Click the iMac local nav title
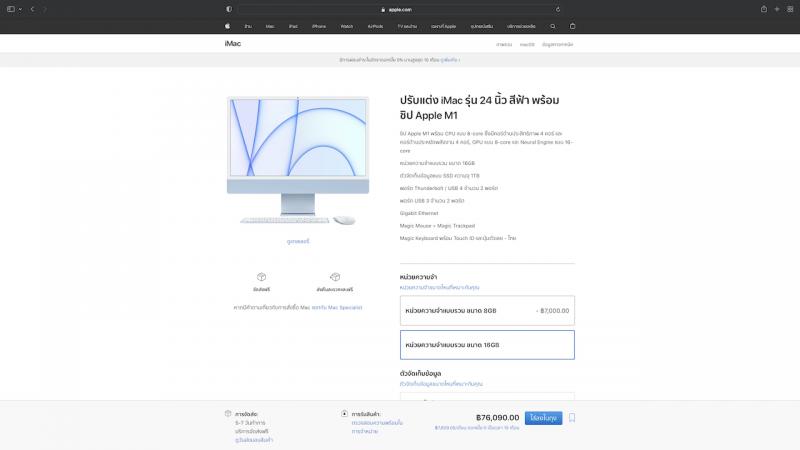The height and width of the screenshot is (450, 800). [233, 43]
